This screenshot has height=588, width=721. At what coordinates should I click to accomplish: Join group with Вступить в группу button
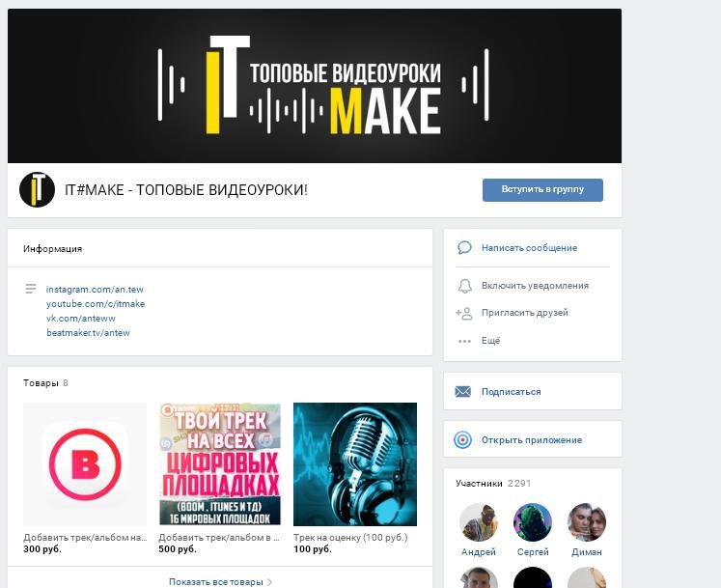coord(542,189)
